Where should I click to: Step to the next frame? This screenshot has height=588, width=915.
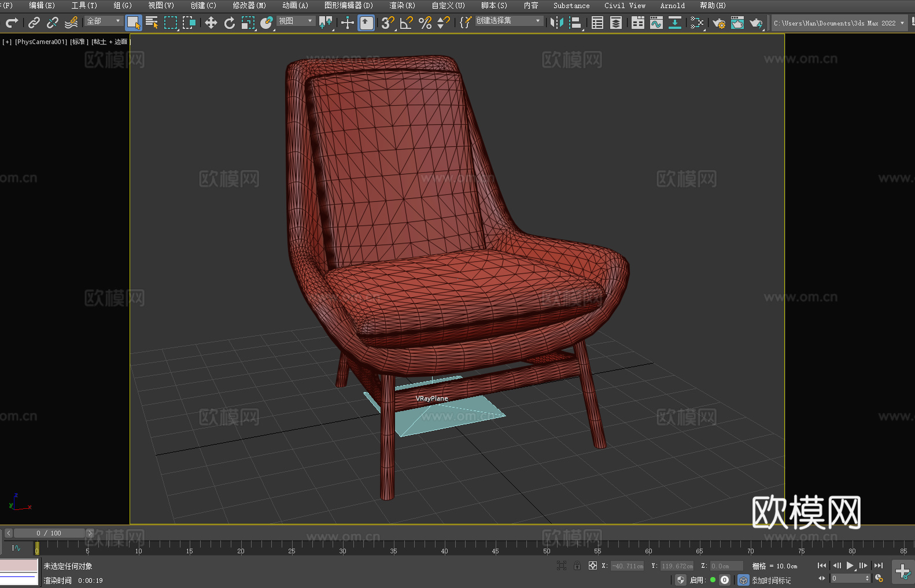[x=864, y=565]
